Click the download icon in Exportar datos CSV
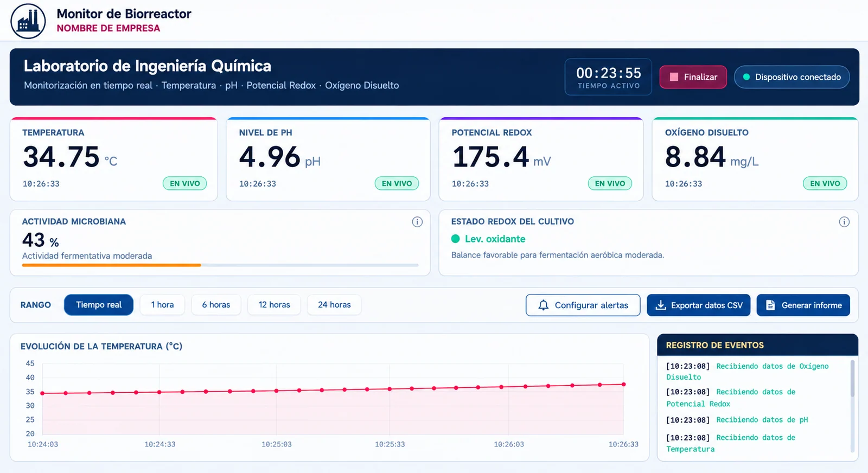 661,305
